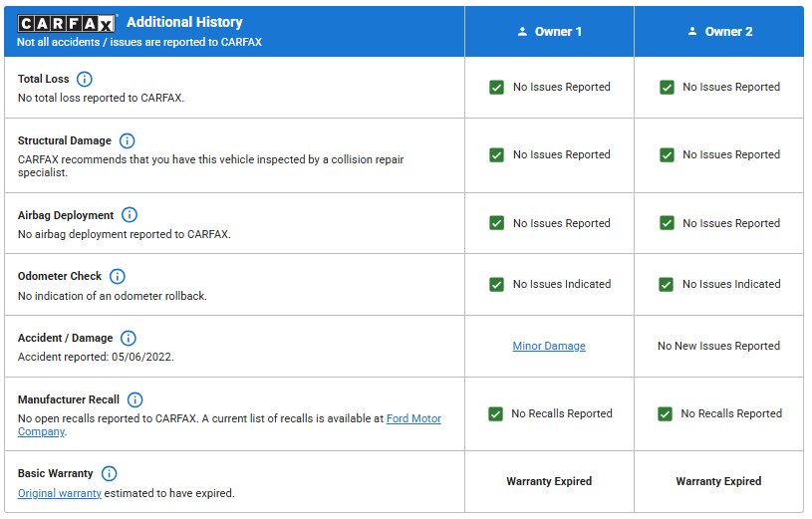This screenshot has height=519, width=812.
Task: Click Owner 1 Odometer Check green checkmark
Action: pyautogui.click(x=496, y=284)
